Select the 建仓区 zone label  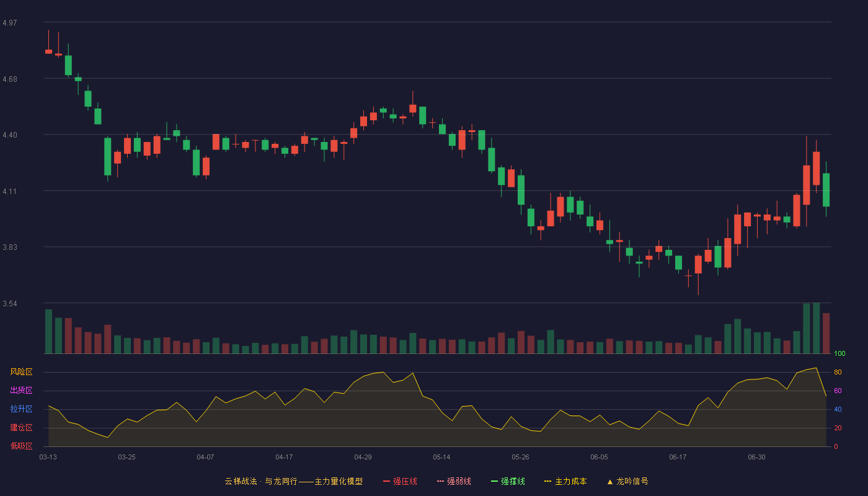click(x=21, y=428)
